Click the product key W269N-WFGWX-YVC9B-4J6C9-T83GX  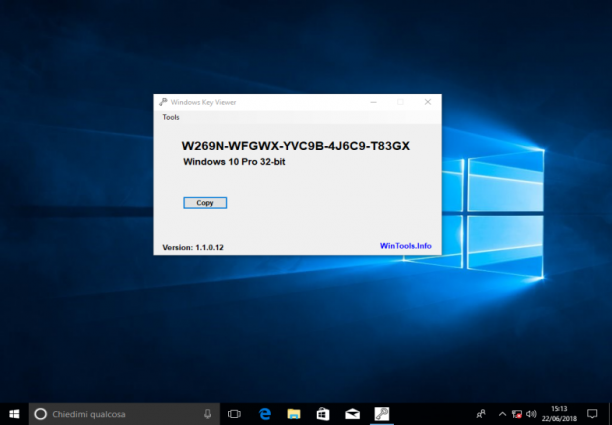(295, 146)
